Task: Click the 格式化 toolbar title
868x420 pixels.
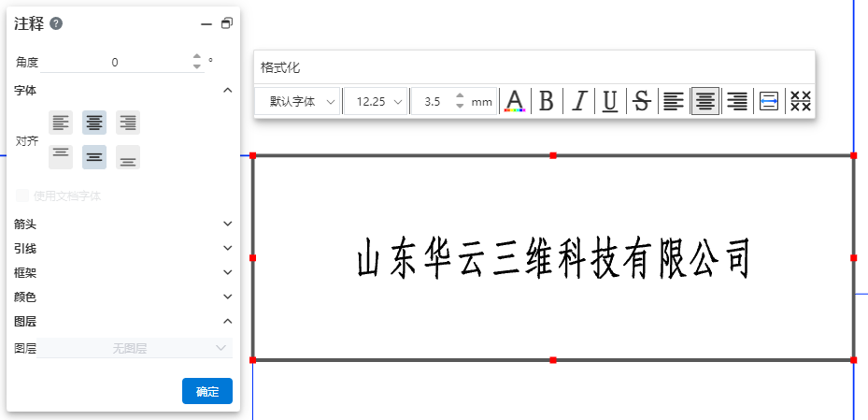Action: pos(280,68)
